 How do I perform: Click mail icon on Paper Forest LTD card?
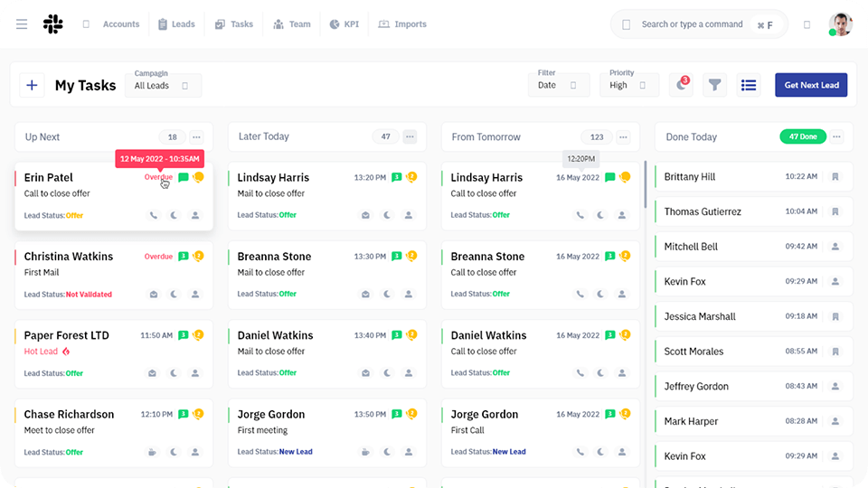pyautogui.click(x=152, y=373)
